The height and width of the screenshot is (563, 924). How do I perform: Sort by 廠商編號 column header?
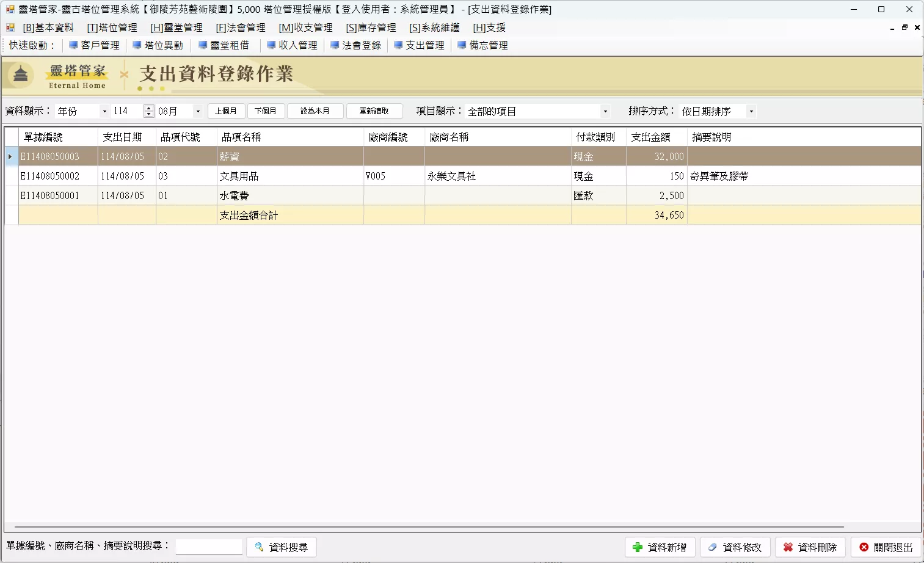click(394, 137)
